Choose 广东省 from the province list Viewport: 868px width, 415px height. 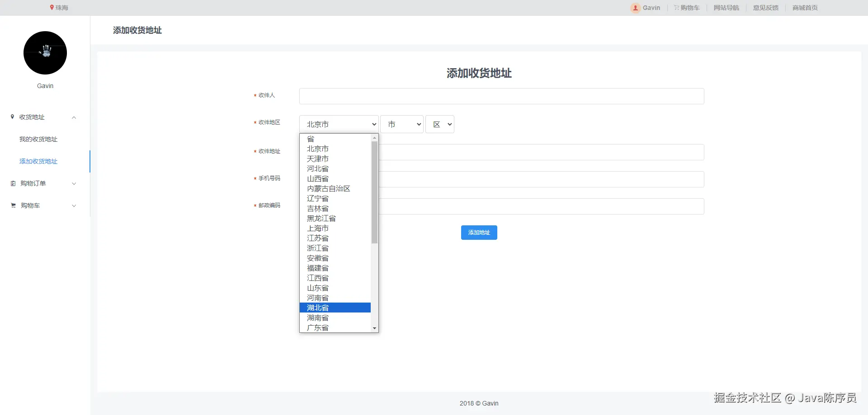point(335,327)
